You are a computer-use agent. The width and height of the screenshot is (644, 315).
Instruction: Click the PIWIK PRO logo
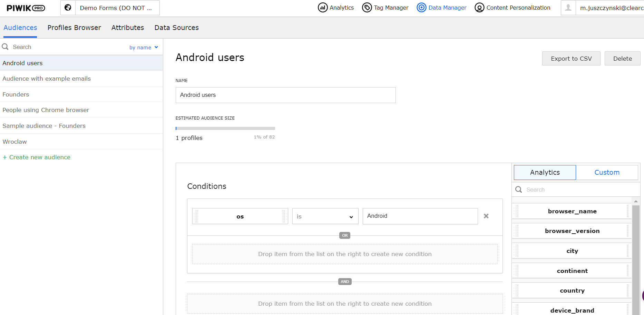point(26,8)
